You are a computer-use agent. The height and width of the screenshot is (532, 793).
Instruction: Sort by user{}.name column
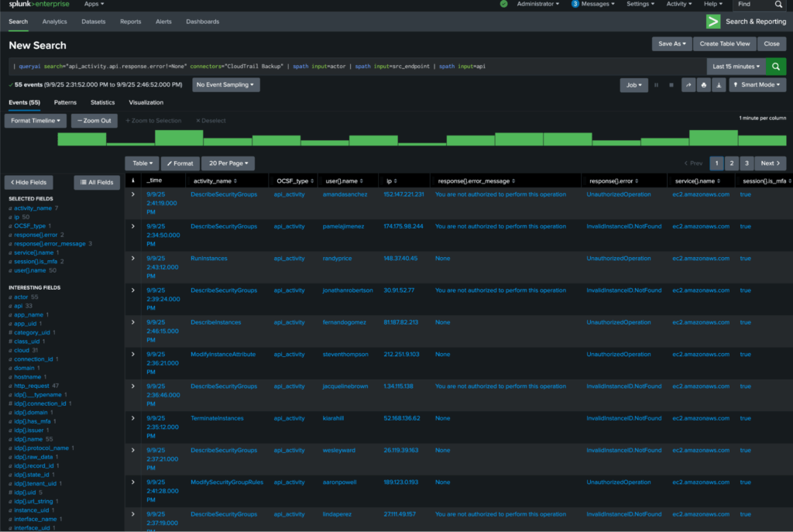coord(345,181)
